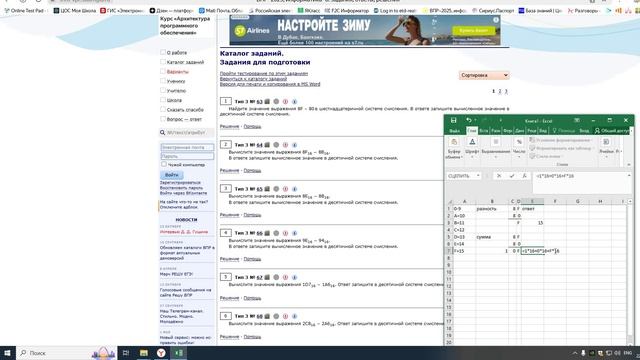Image resolution: width=640 pixels, height=360 pixels.
Task: Switch to the Excel View (Вид) tab
Action: (x=543, y=131)
